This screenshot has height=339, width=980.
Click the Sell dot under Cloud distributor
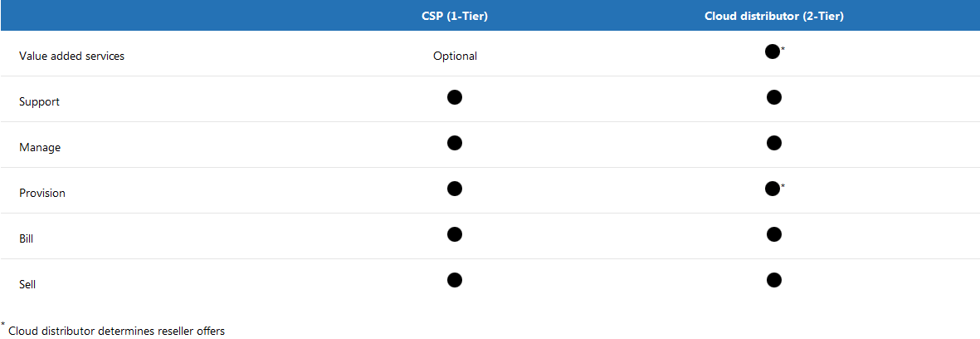pos(774,280)
